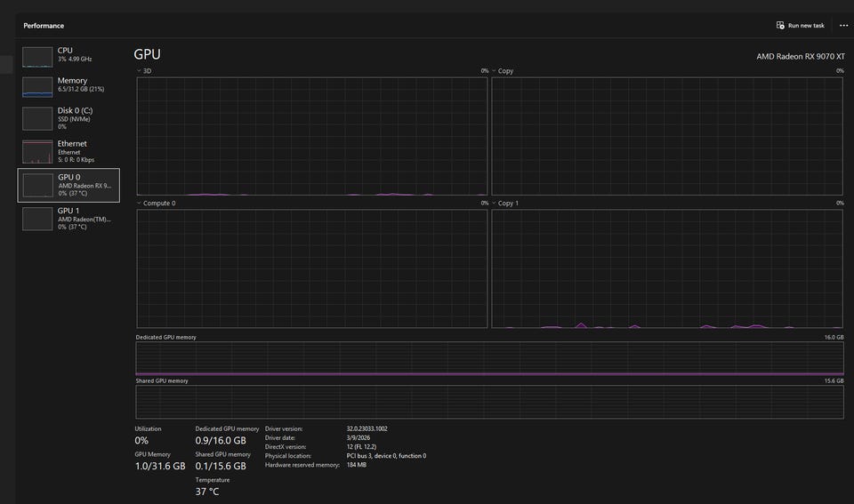Image resolution: width=854 pixels, height=504 pixels.
Task: Click the CPU mini graph thumbnail
Action: click(x=37, y=57)
